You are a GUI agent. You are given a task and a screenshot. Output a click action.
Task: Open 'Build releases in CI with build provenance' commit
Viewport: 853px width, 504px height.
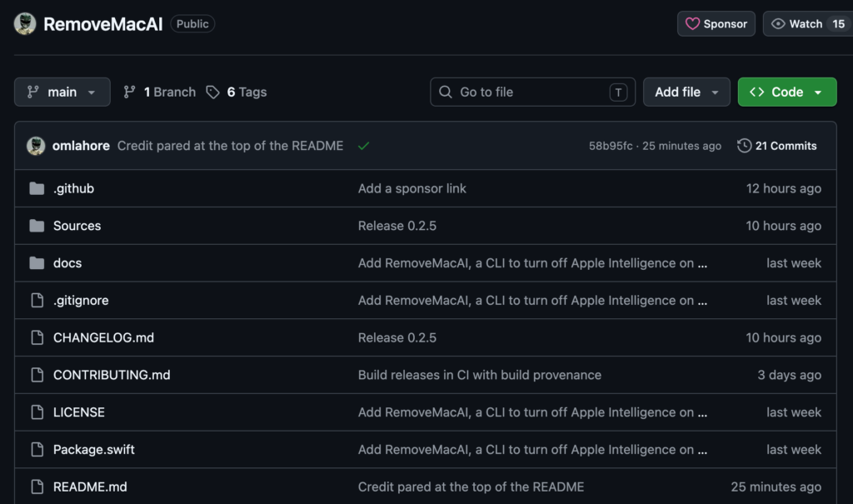pos(480,375)
